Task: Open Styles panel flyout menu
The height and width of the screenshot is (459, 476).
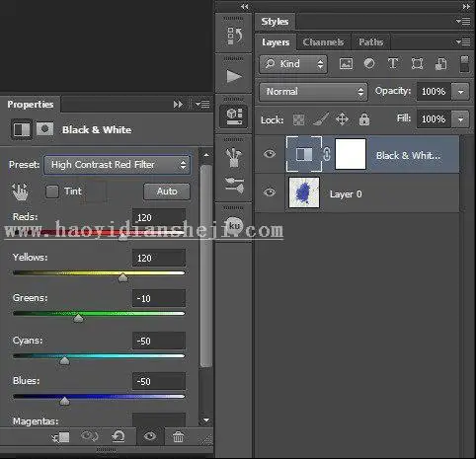Action: tap(463, 22)
